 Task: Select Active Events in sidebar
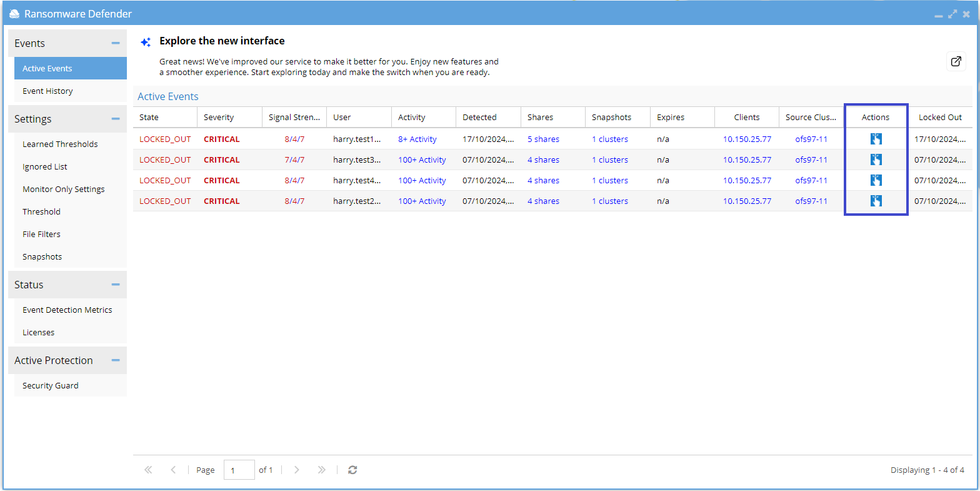click(71, 68)
